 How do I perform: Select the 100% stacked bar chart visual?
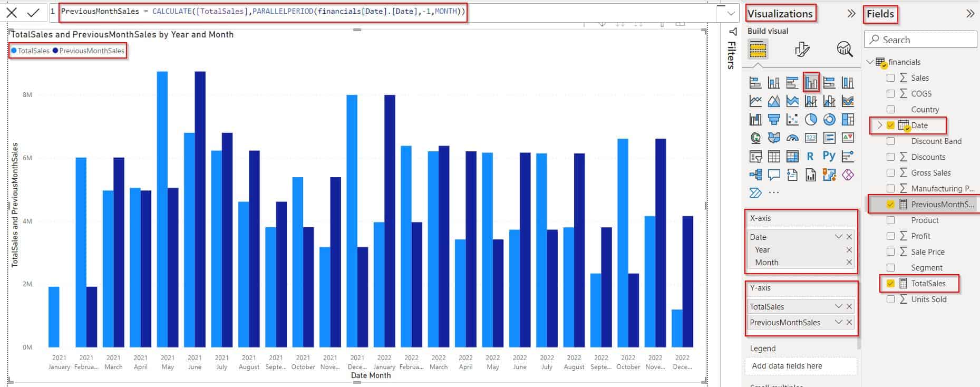tap(829, 83)
